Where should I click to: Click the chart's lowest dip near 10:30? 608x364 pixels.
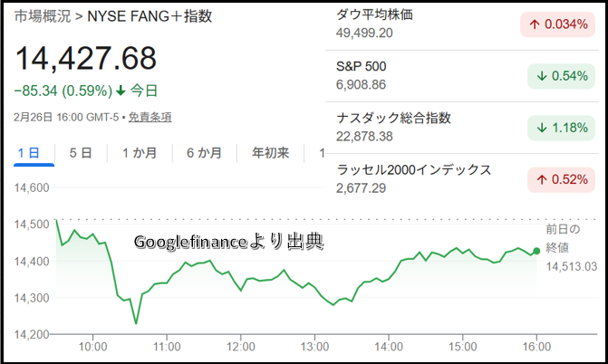pos(136,323)
